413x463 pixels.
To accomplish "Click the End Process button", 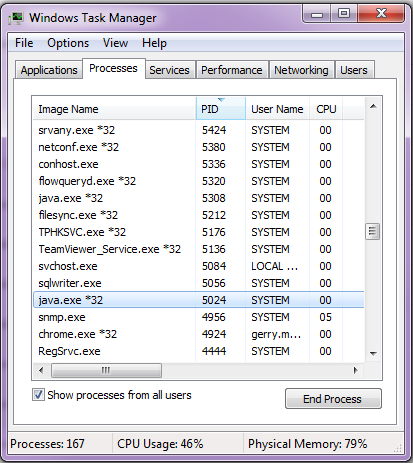I will (333, 399).
